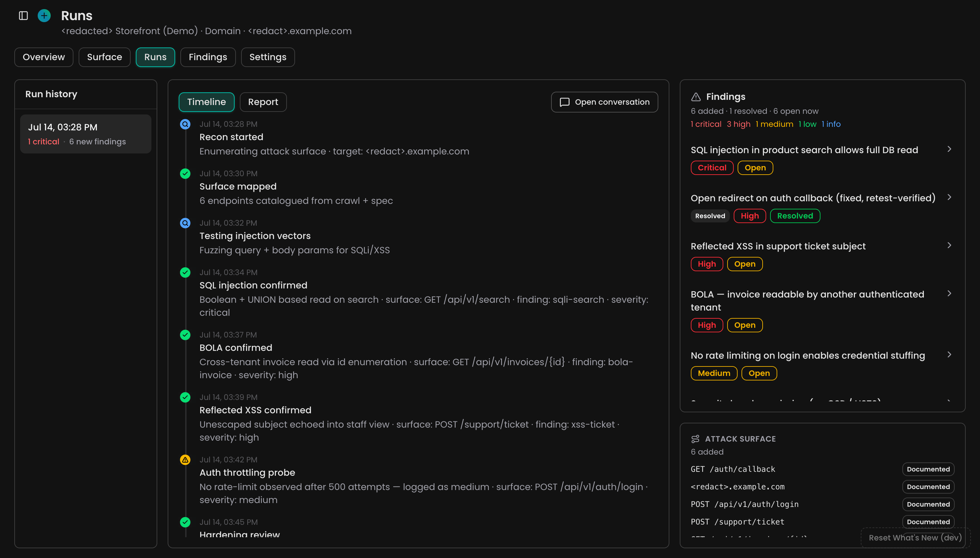Click the Documented badge for POST /api/v1/auth/login

(928, 505)
